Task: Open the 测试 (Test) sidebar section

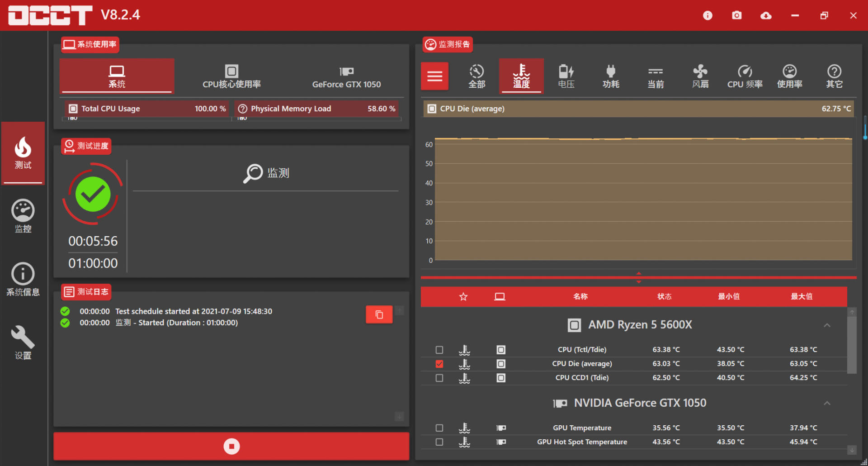Action: [x=23, y=153]
